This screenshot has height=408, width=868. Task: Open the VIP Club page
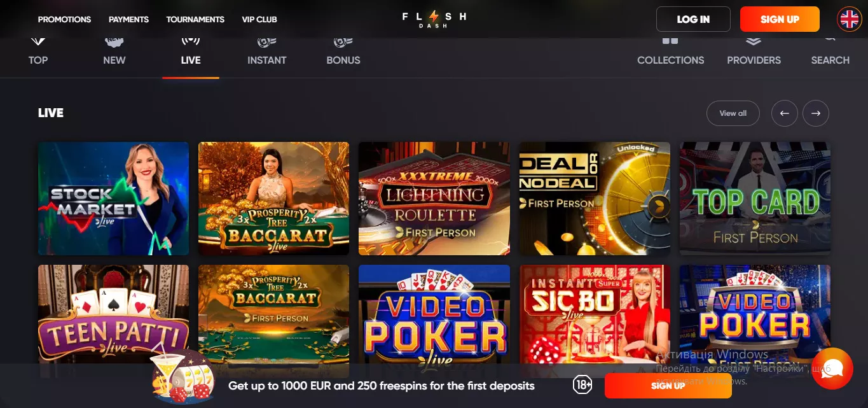pos(259,19)
